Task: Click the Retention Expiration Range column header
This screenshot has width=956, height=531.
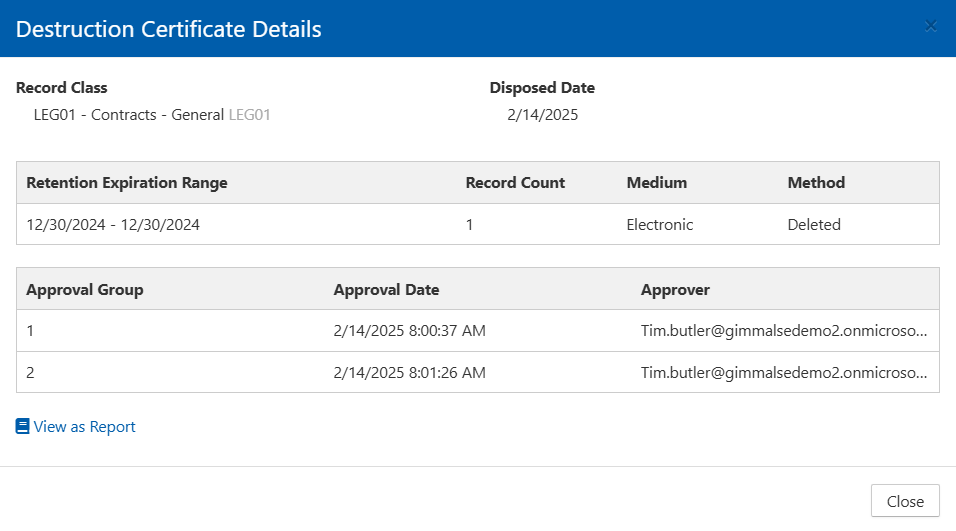Action: point(127,183)
